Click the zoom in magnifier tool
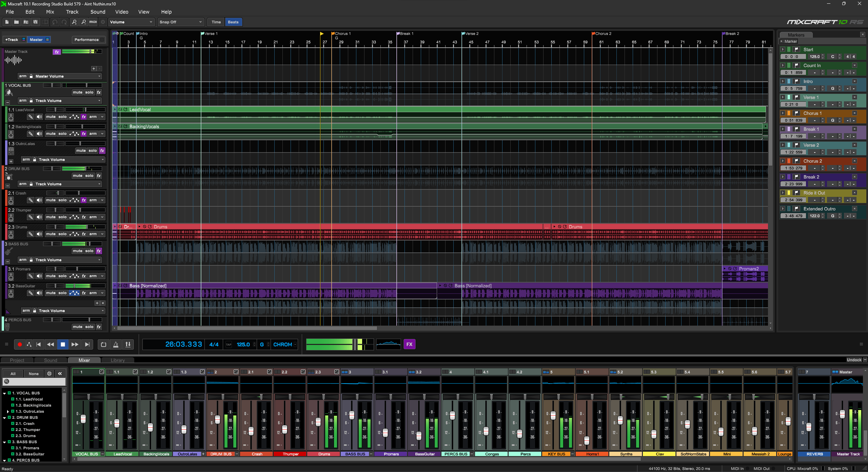The height and width of the screenshot is (472, 868). (74, 22)
